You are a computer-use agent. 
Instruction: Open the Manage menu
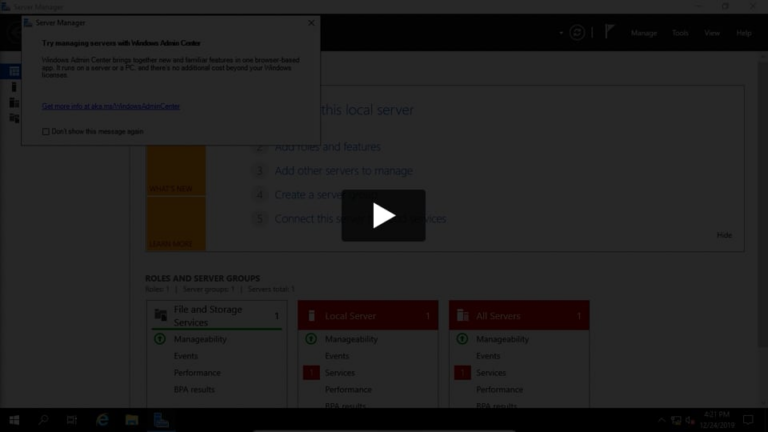[x=643, y=33]
